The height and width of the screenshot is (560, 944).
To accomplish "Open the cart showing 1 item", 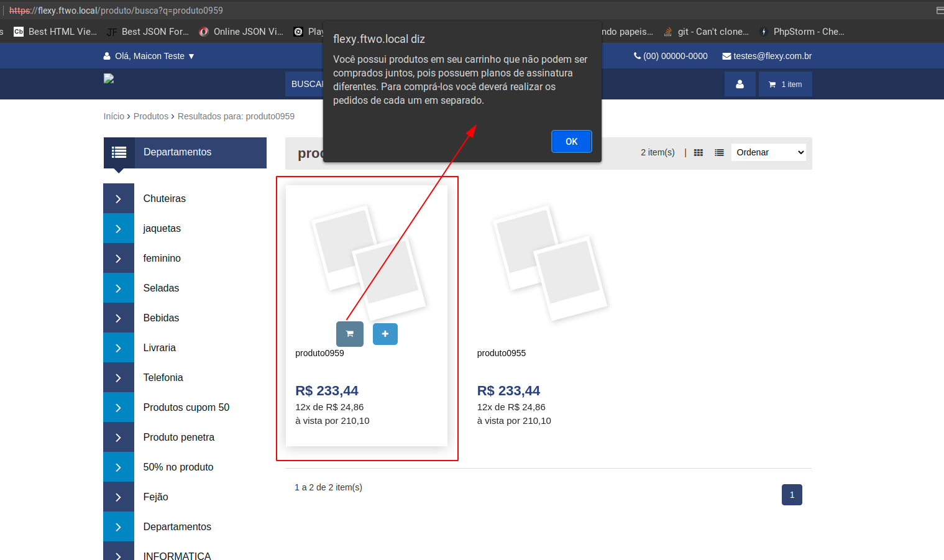I will point(785,84).
